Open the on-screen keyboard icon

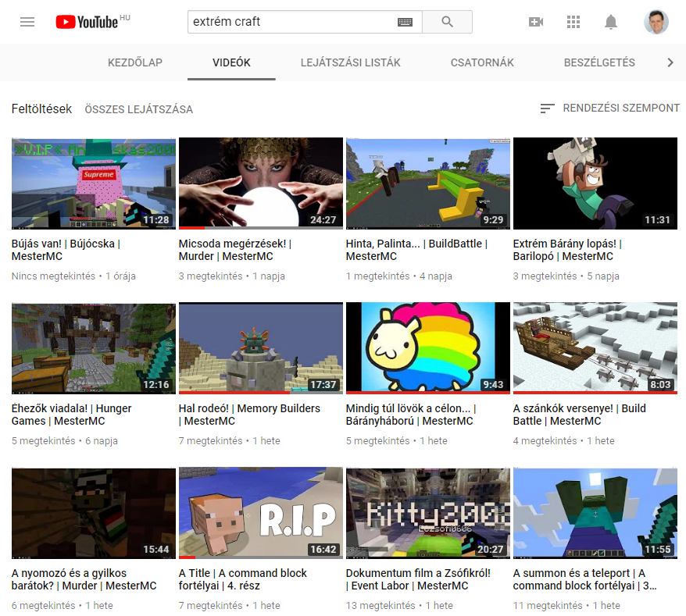(x=404, y=23)
